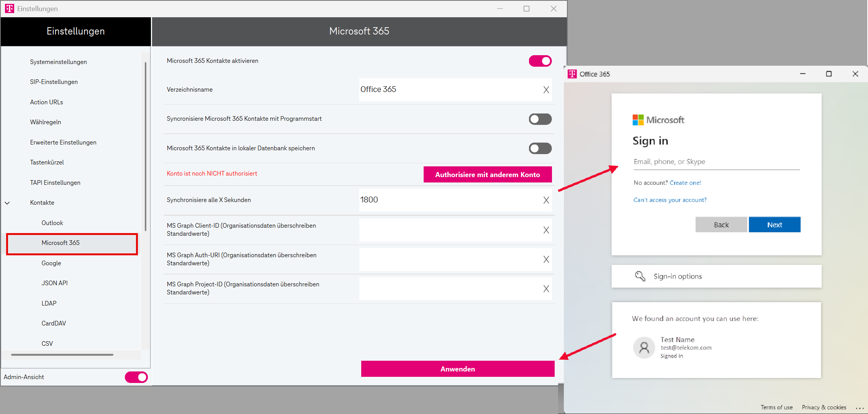
Task: Click the Create one! link
Action: [x=685, y=183]
